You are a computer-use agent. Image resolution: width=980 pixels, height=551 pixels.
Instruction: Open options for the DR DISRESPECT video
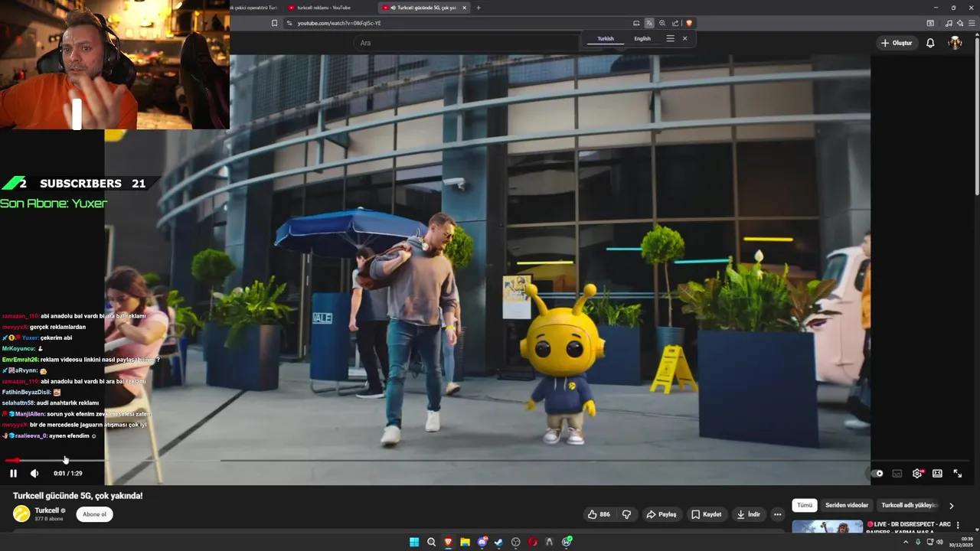(x=958, y=525)
